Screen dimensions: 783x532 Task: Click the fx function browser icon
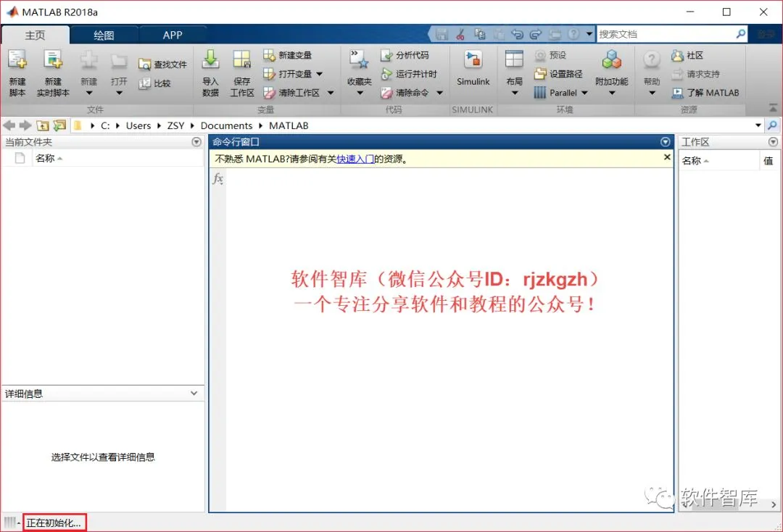click(217, 178)
